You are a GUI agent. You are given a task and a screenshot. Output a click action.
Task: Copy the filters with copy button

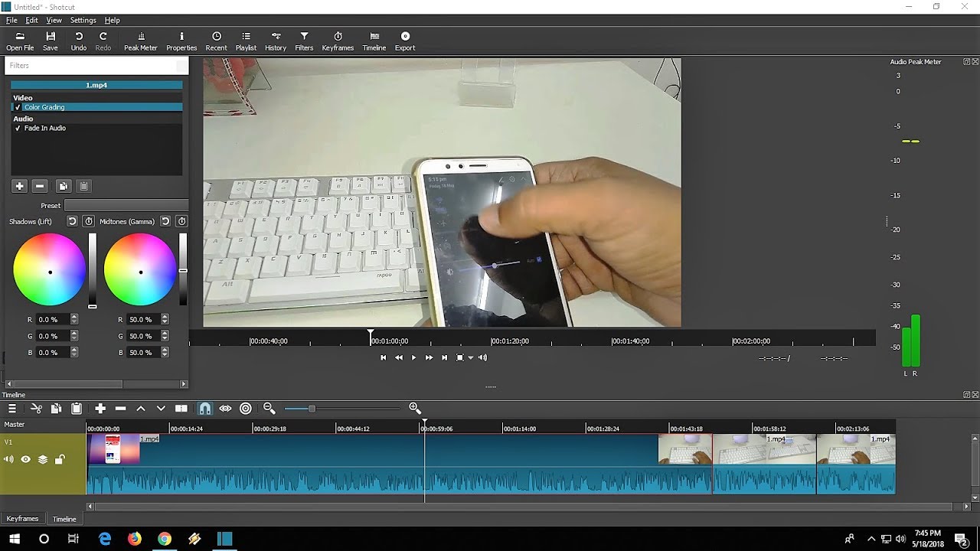[64, 186]
